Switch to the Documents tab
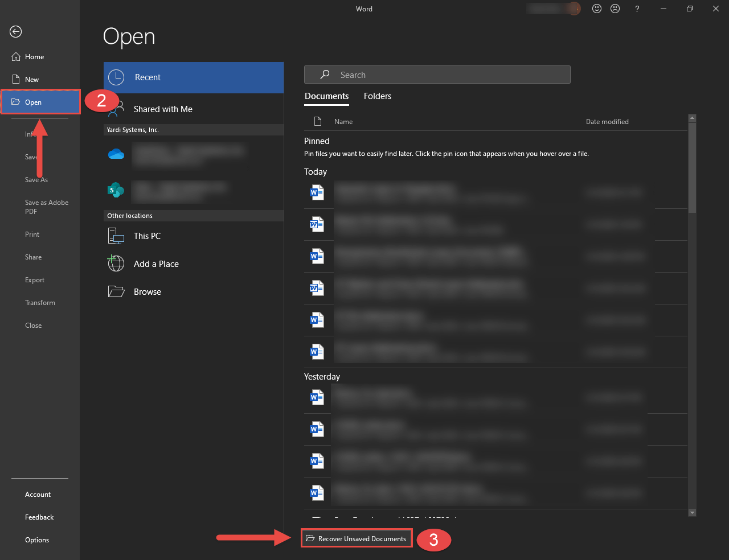The height and width of the screenshot is (560, 729). (326, 96)
